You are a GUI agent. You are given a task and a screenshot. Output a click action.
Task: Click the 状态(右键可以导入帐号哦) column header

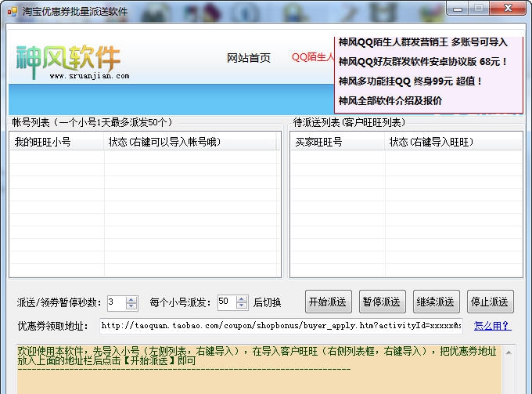[x=190, y=142]
